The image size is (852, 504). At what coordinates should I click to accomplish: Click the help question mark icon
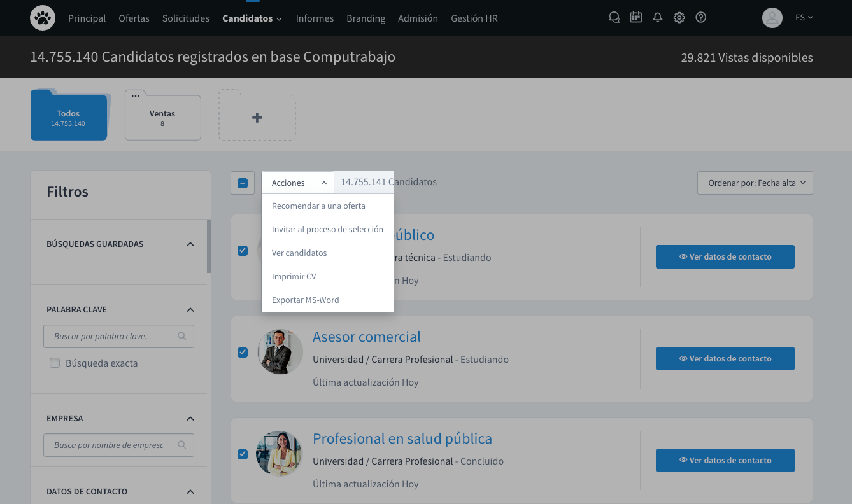tap(701, 18)
